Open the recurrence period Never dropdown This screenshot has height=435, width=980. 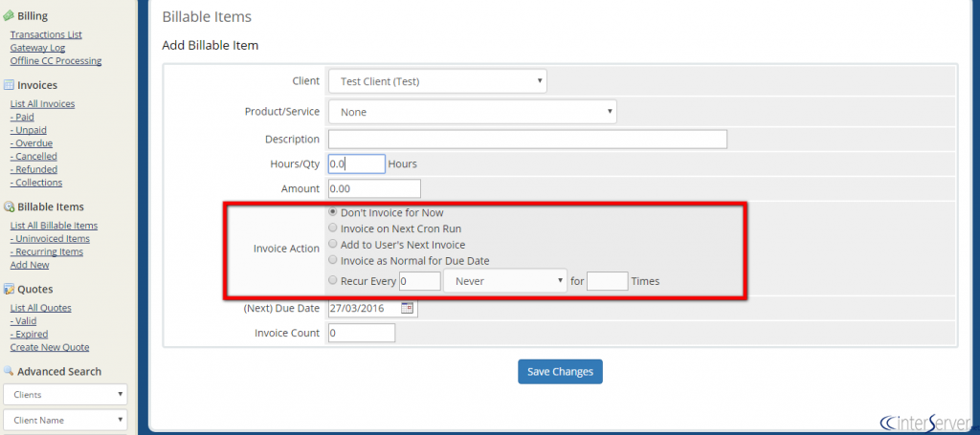pos(505,281)
